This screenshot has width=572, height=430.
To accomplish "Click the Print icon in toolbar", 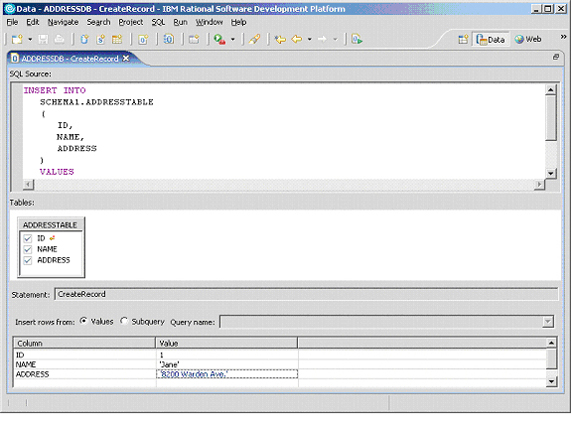I will point(59,39).
